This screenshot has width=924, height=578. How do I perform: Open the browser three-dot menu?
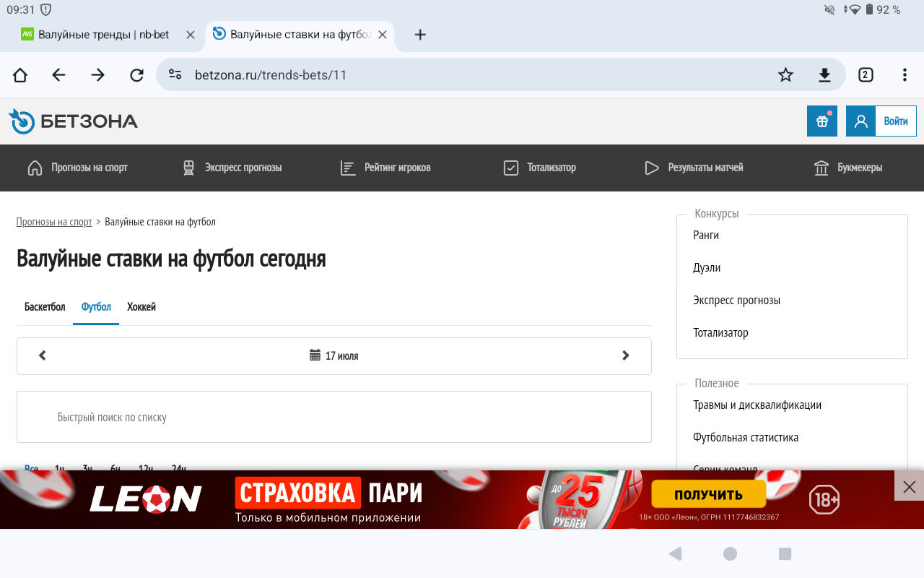click(905, 75)
